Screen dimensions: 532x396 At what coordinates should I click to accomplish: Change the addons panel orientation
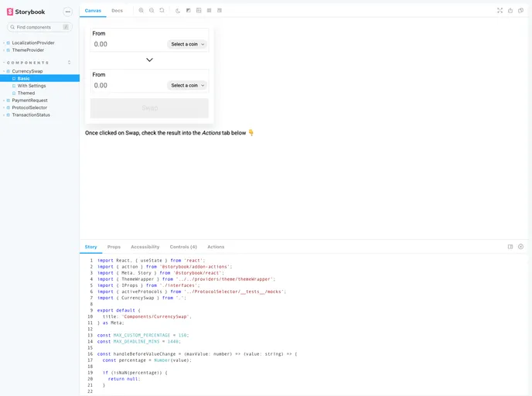pyautogui.click(x=510, y=247)
